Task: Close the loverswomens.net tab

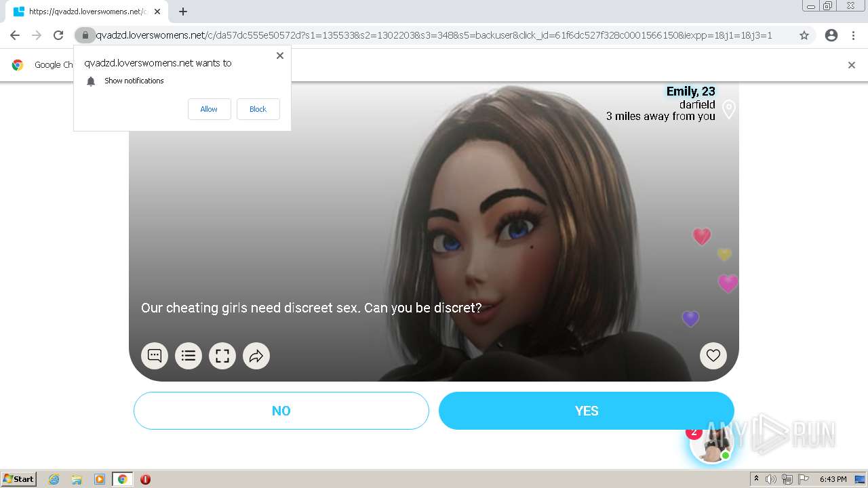Action: 157,12
